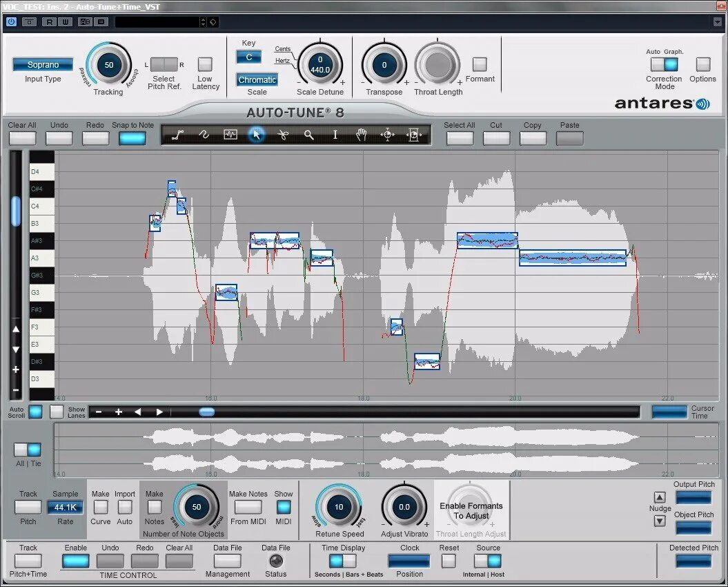The width and height of the screenshot is (728, 587).
Task: Toggle Time Control Enable
Action: pyautogui.click(x=76, y=561)
